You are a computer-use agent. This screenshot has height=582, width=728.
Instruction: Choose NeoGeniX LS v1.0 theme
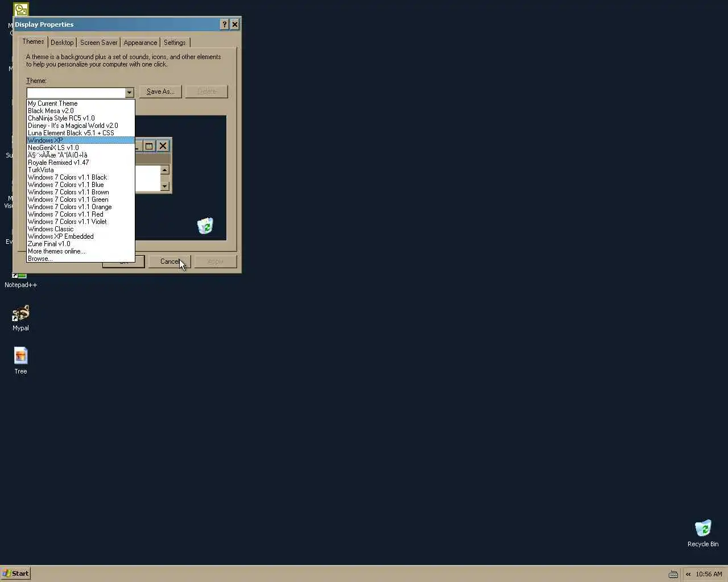(80, 148)
